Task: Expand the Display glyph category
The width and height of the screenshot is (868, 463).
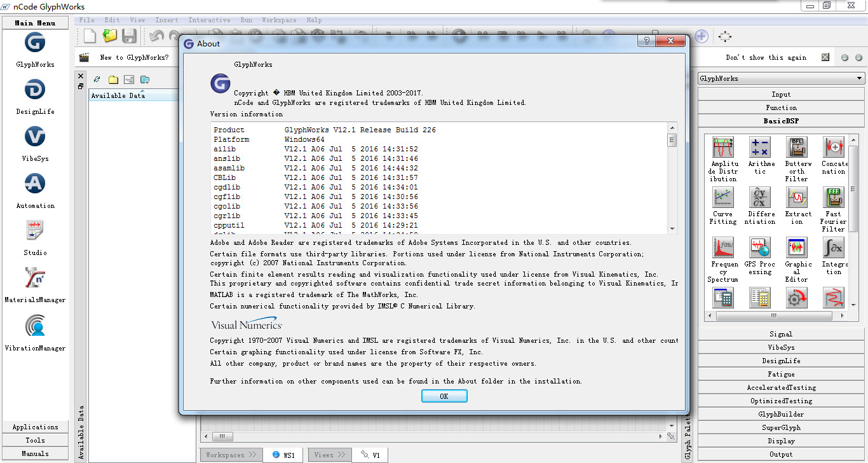Action: (x=781, y=441)
